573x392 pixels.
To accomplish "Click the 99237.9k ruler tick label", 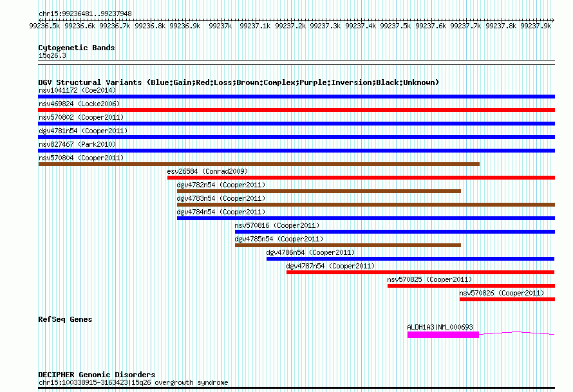I will click(536, 26).
